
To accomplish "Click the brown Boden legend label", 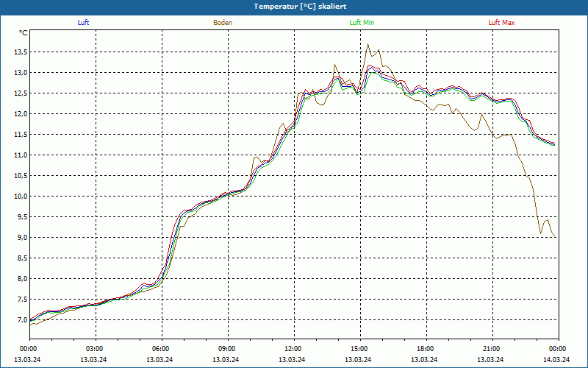I will (223, 23).
